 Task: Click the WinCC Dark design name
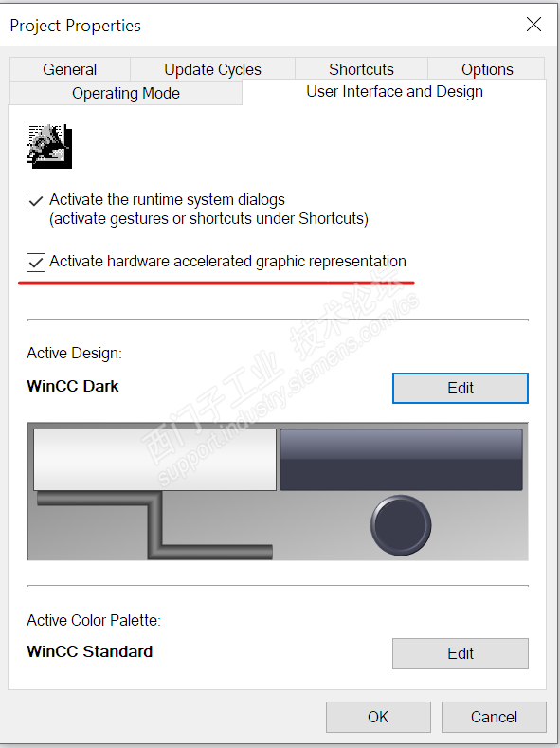click(72, 386)
